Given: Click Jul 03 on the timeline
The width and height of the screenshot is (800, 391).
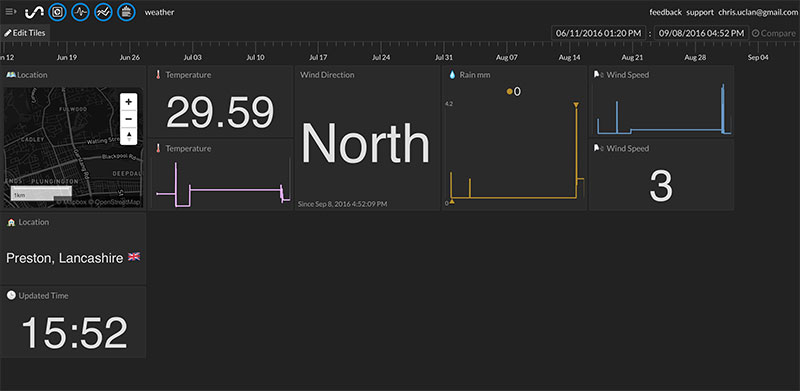Looking at the screenshot, I should coord(192,58).
